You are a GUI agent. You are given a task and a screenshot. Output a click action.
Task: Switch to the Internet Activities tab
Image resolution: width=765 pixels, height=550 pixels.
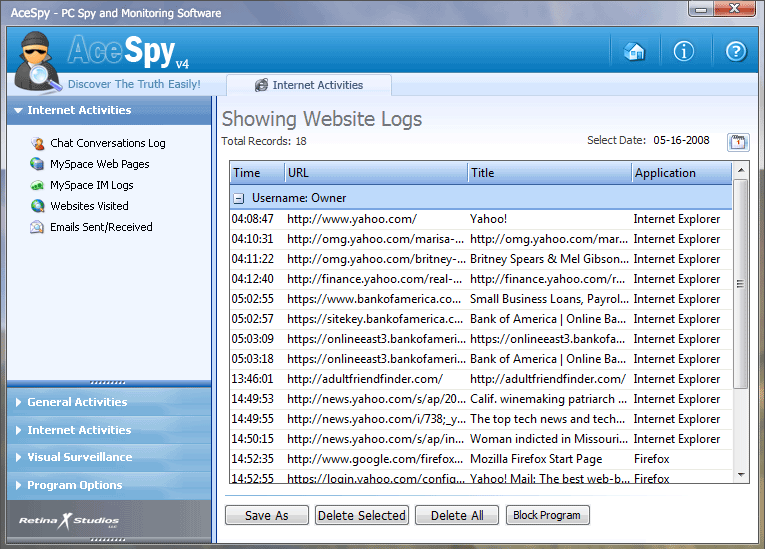tap(309, 85)
